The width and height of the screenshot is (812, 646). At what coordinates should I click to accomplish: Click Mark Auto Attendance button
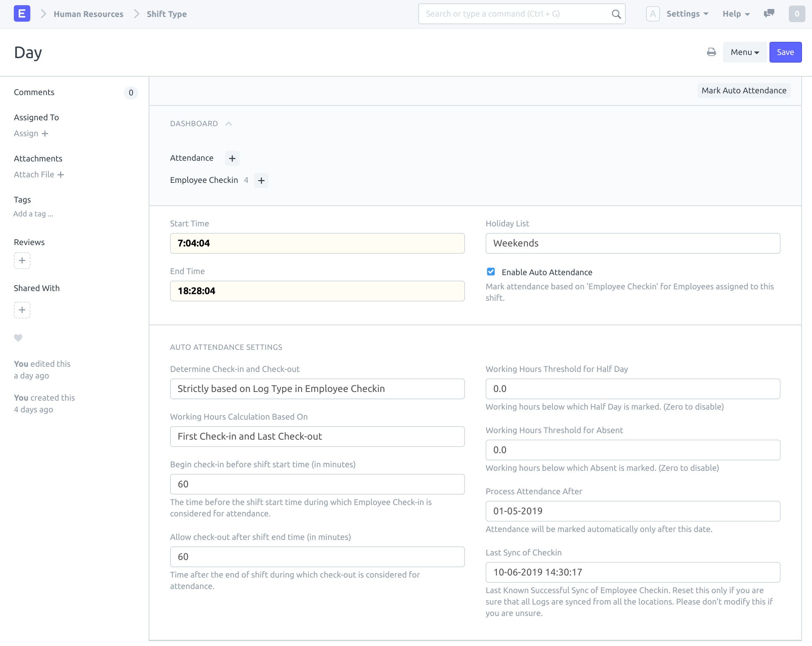744,91
